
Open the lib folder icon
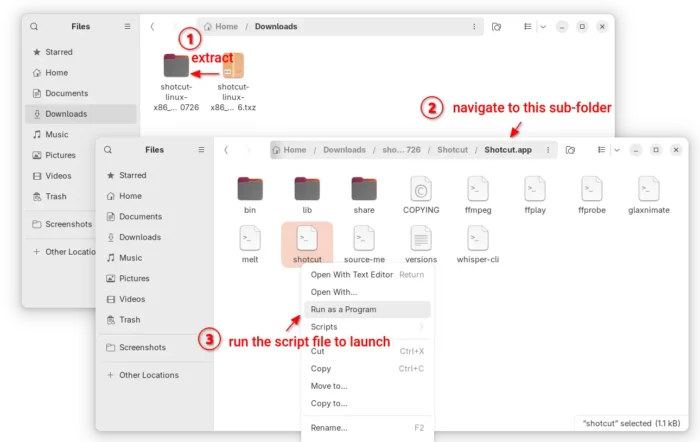click(307, 189)
